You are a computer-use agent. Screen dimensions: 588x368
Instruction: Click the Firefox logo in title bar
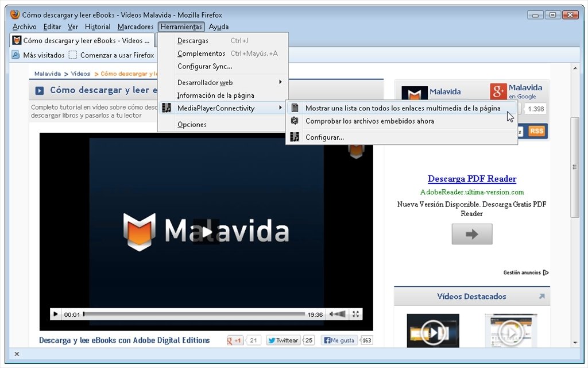click(x=15, y=14)
